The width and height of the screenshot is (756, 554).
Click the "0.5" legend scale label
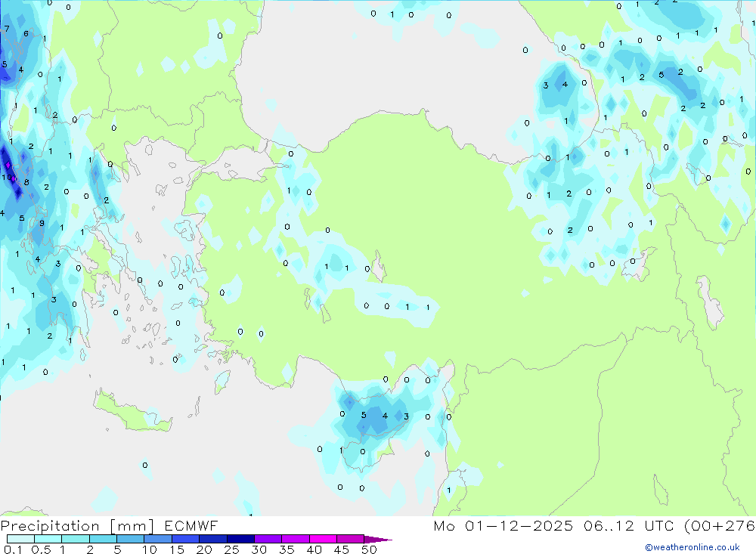41,549
